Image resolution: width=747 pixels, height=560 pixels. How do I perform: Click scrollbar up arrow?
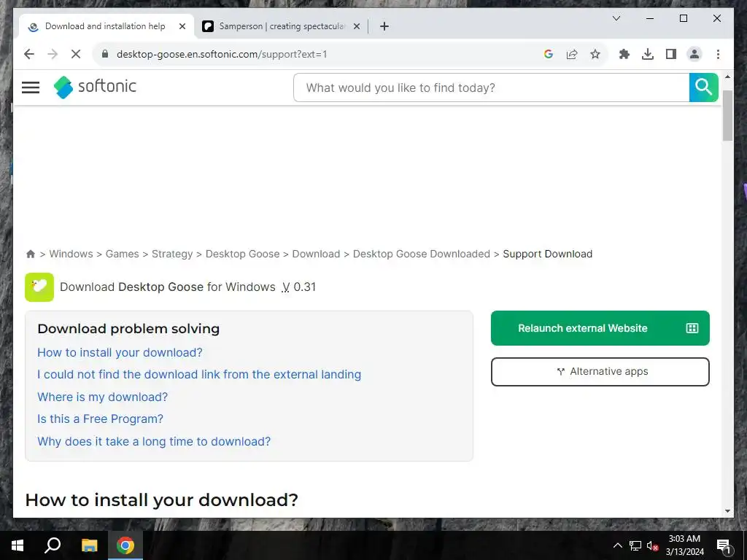click(727, 76)
